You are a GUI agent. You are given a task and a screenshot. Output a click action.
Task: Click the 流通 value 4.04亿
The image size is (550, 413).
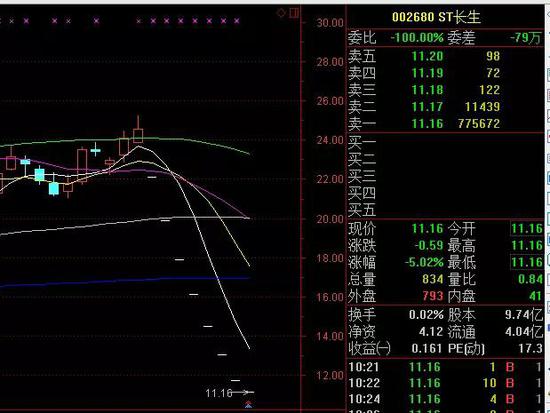point(524,332)
